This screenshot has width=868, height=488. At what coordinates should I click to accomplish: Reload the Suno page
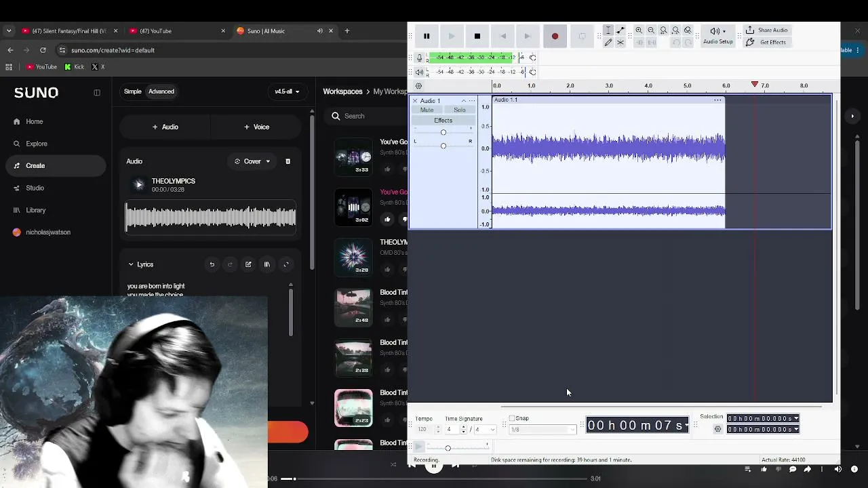(43, 50)
